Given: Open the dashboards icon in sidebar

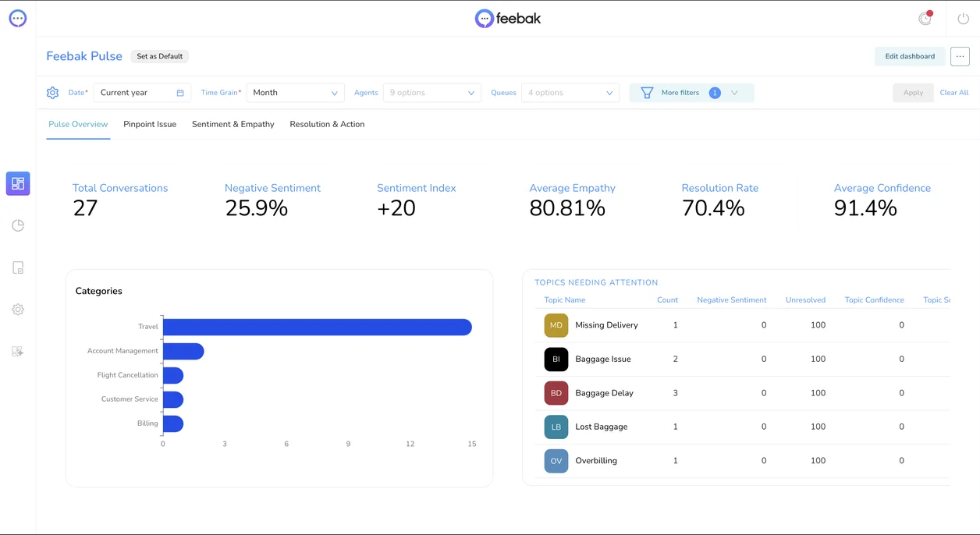Looking at the screenshot, I should pyautogui.click(x=18, y=183).
